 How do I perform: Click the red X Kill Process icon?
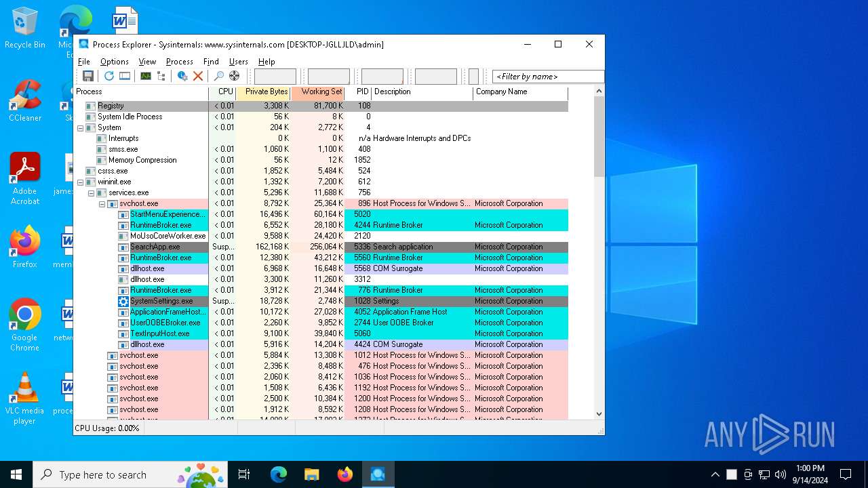[x=198, y=76]
